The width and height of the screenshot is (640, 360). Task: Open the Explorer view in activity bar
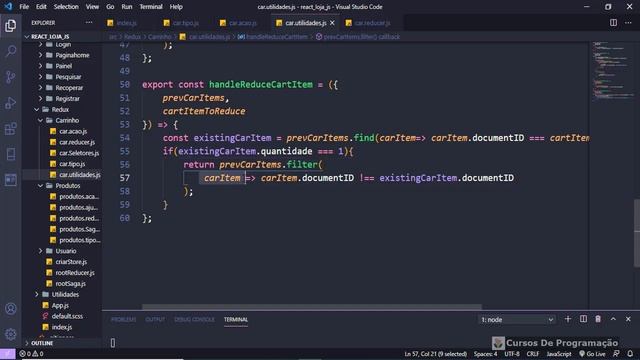tap(11, 25)
